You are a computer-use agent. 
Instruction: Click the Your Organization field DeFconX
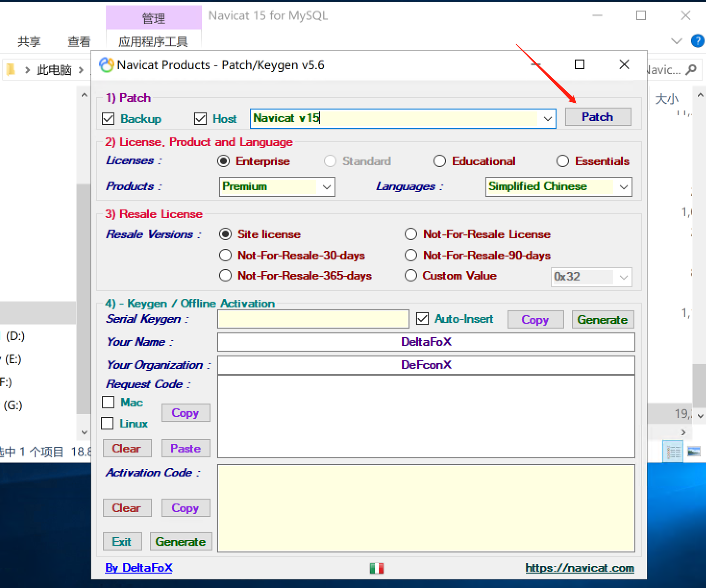point(426,365)
